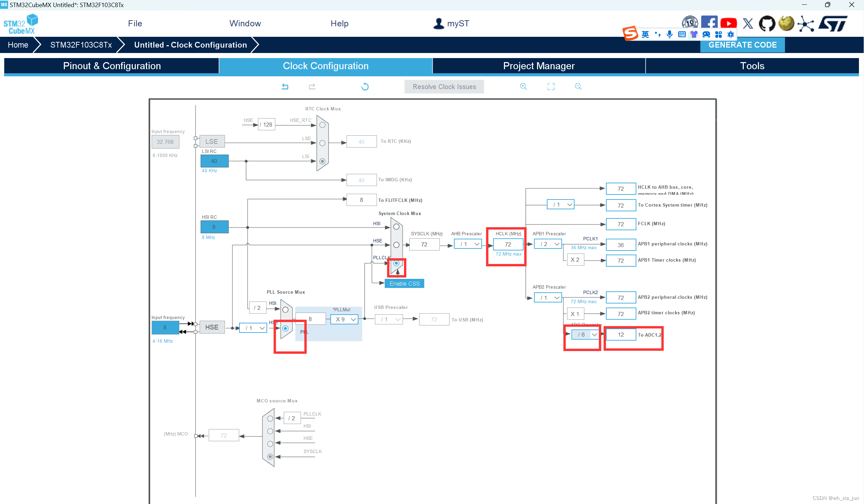The width and height of the screenshot is (864, 504).
Task: Select HSI in System Clock Mux
Action: pos(396,227)
